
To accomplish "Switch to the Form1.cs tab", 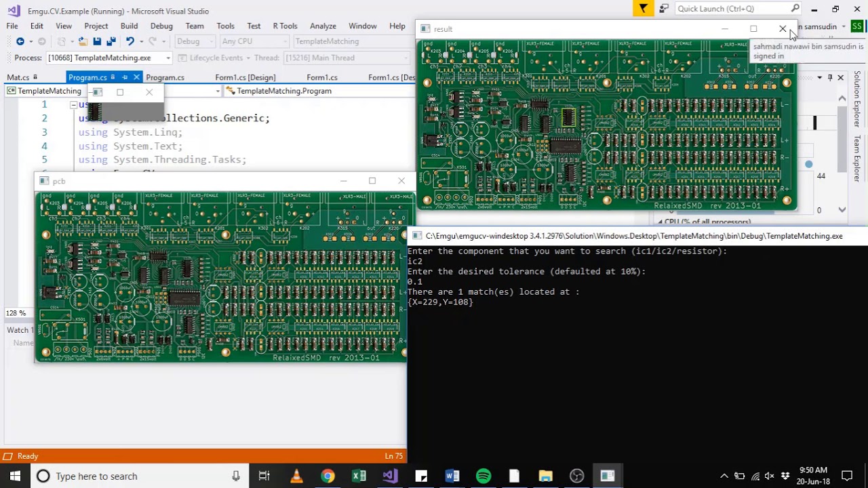I will 321,77.
